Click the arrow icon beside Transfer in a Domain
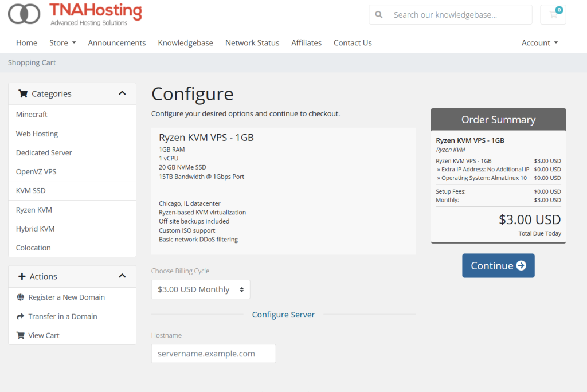Screen dimensions: 587x392 21,316
